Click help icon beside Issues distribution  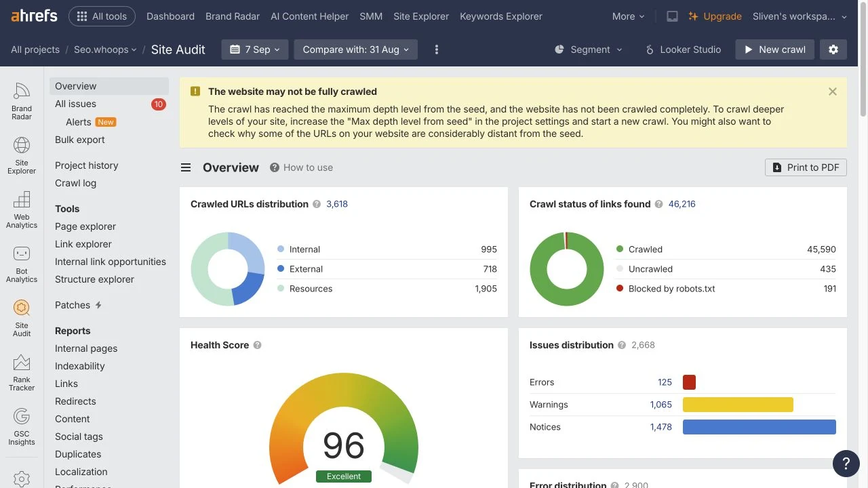[621, 345]
